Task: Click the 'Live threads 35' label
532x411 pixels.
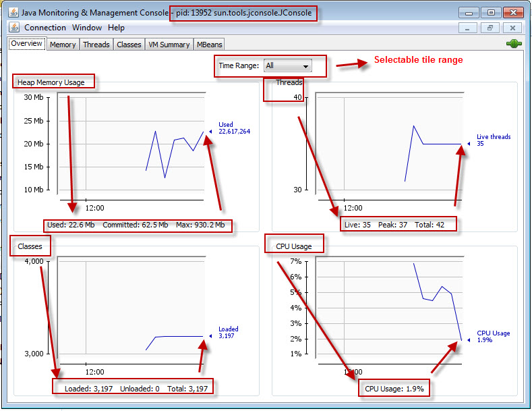Action: click(x=494, y=140)
